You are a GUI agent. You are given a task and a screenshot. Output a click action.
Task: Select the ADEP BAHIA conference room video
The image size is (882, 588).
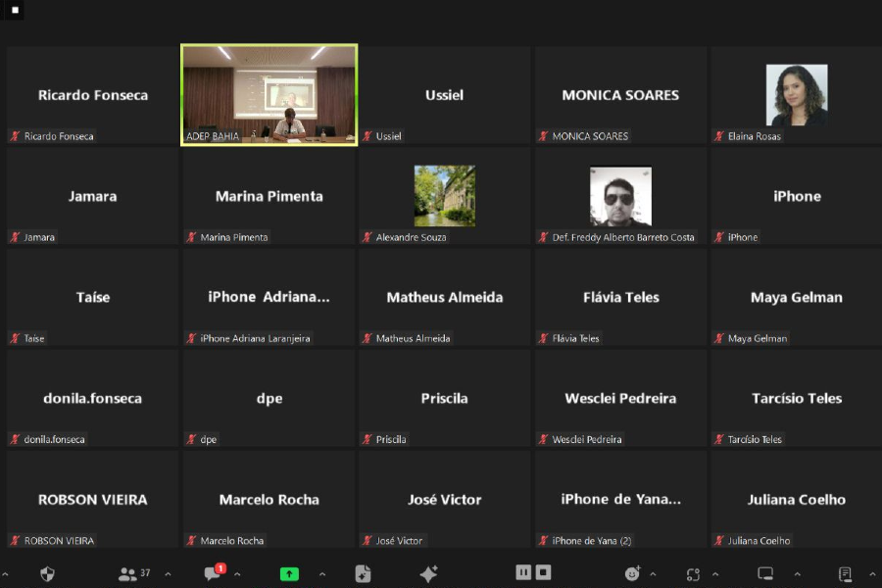tap(269, 95)
